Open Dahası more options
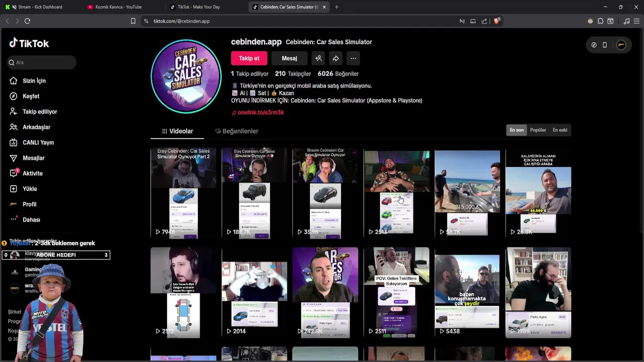 tap(24, 220)
